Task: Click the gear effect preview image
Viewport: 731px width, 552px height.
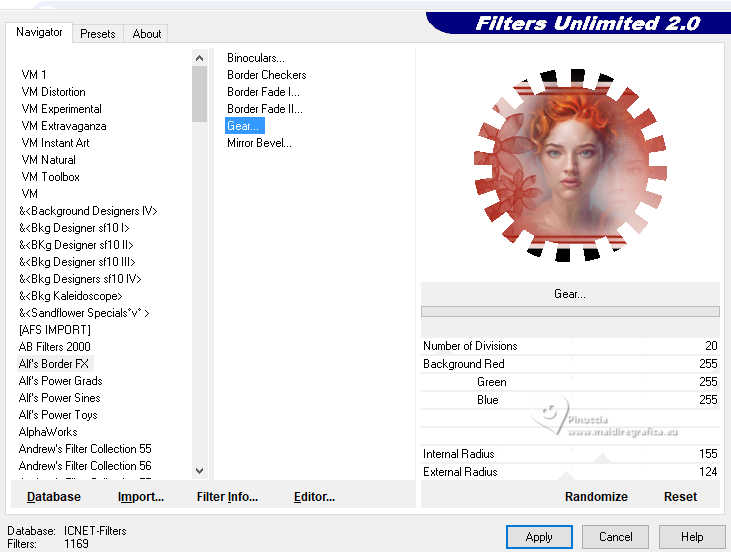Action: [571, 165]
